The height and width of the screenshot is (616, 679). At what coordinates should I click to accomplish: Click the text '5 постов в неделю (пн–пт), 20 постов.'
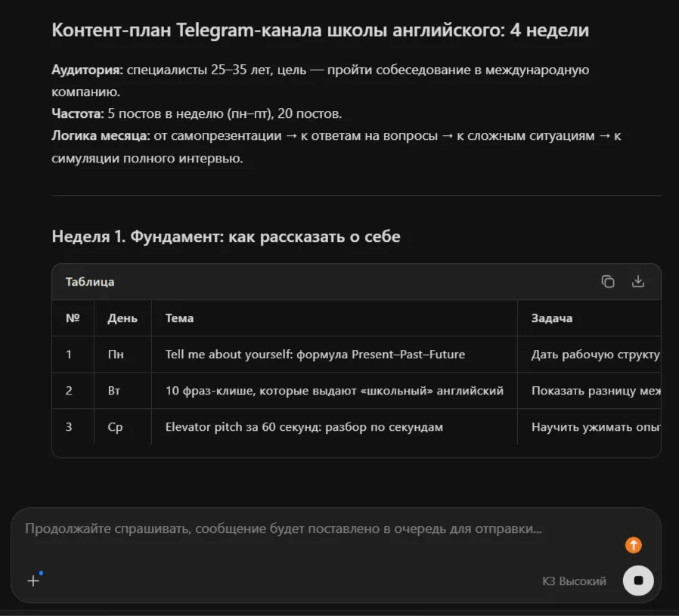(x=225, y=113)
